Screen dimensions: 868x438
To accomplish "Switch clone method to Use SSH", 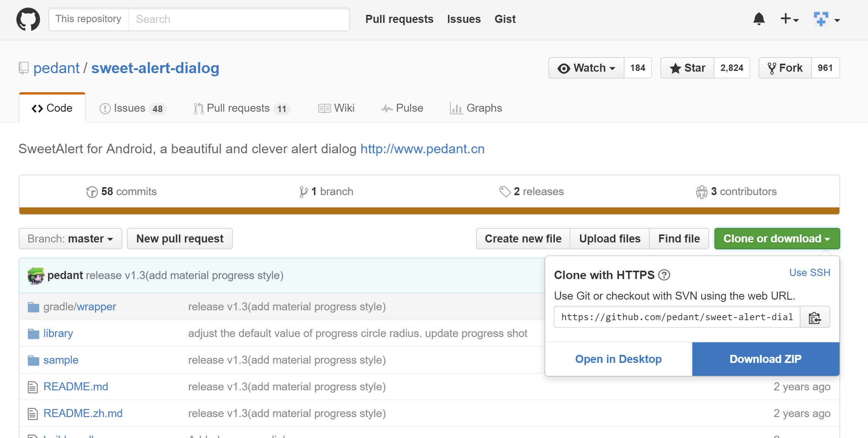I will click(x=809, y=273).
